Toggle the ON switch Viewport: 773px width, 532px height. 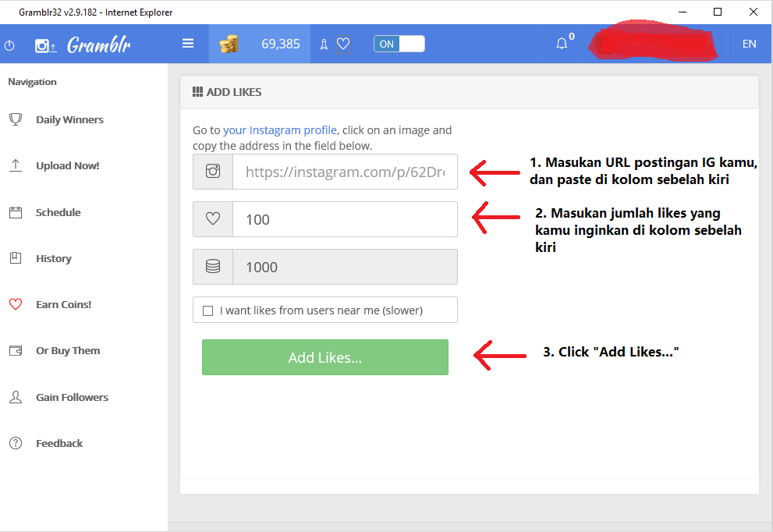(x=399, y=44)
